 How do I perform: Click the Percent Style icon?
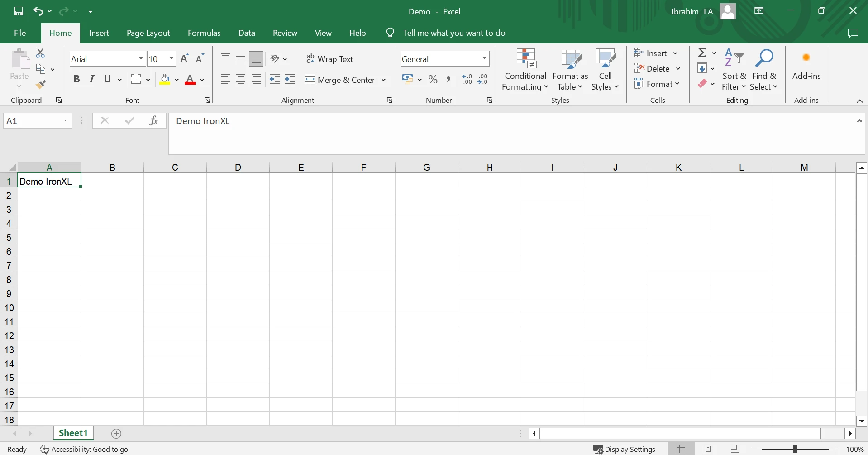pos(433,80)
